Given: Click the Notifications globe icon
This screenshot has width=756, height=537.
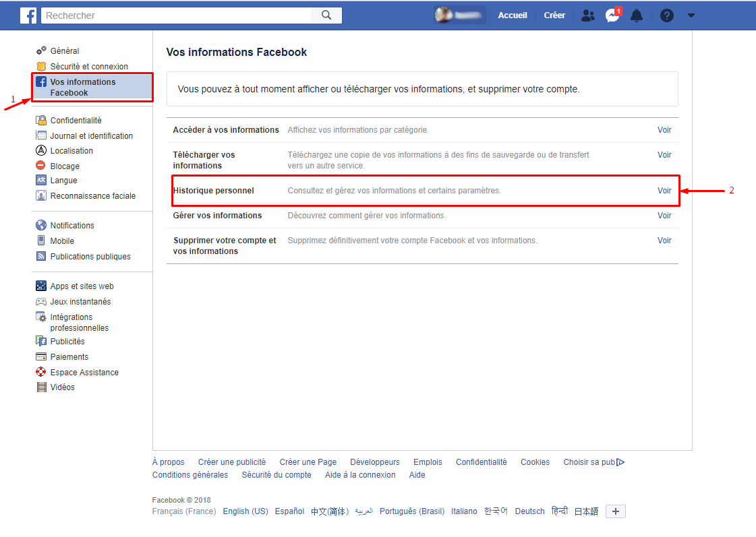Looking at the screenshot, I should [x=41, y=226].
